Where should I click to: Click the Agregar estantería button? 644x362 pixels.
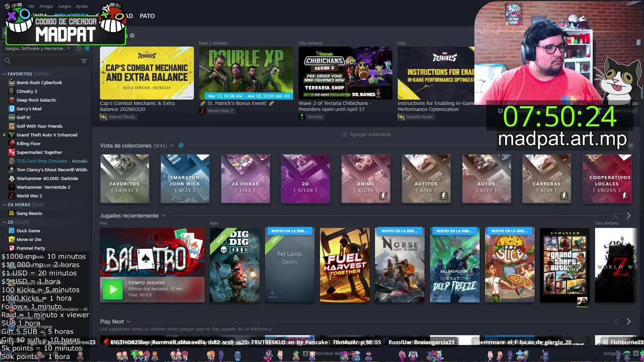coord(366,134)
